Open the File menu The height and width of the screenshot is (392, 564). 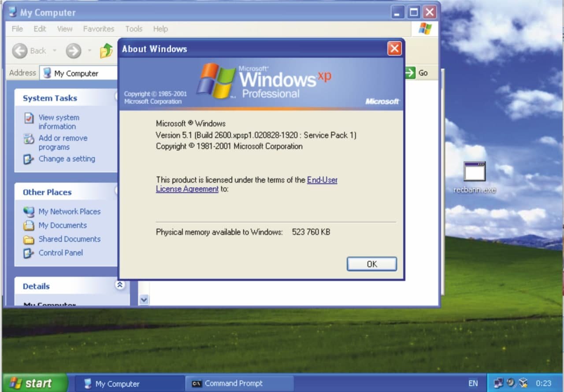(x=17, y=29)
